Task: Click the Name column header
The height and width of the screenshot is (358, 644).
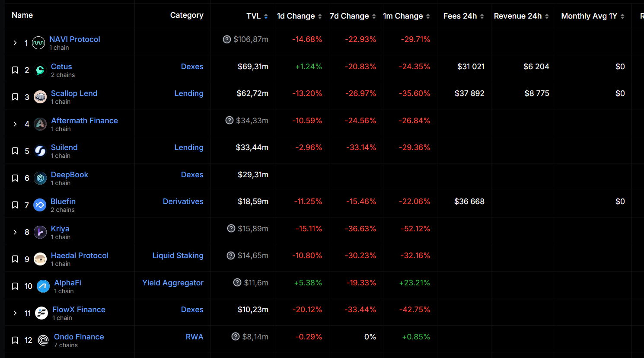Action: click(x=22, y=15)
